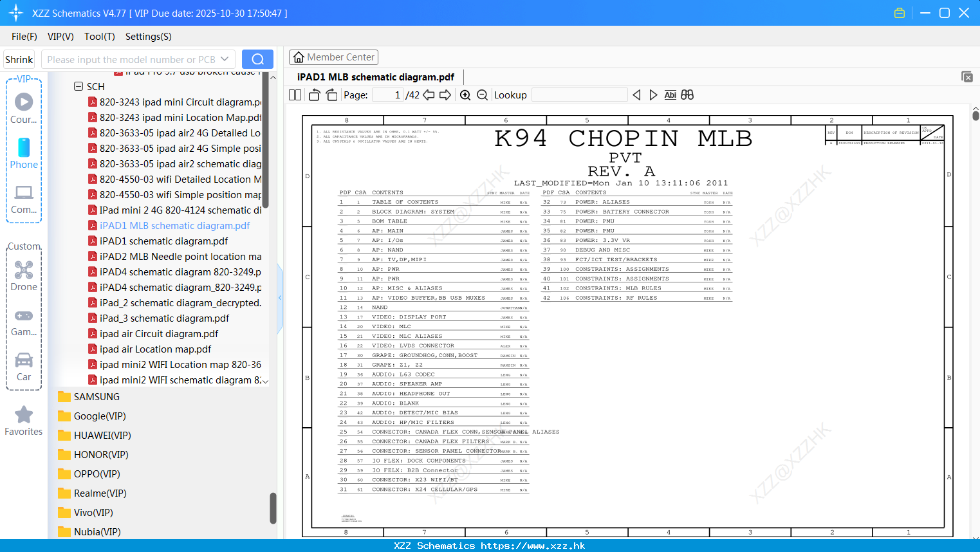Open ipad air Circuit diagram.pdf
This screenshot has height=552, width=980.
[153, 333]
